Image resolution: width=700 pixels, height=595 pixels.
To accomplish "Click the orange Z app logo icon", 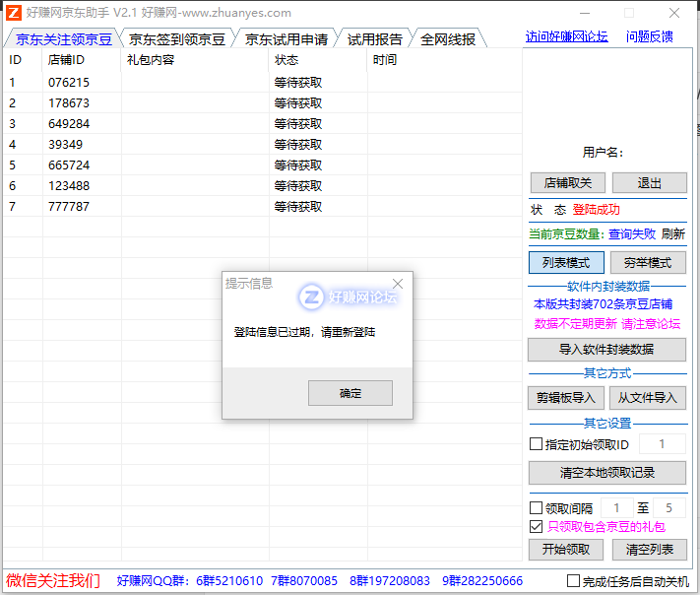I will pos(14,13).
